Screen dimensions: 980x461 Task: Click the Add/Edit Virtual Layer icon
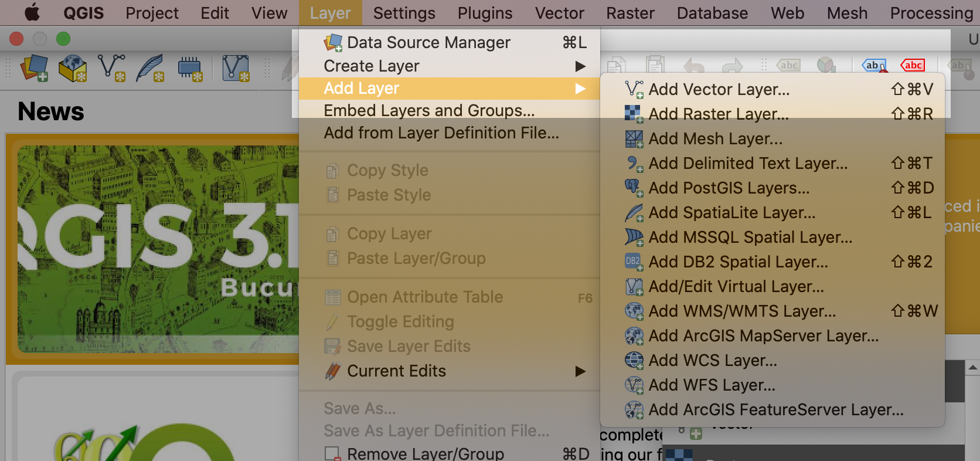tap(634, 287)
